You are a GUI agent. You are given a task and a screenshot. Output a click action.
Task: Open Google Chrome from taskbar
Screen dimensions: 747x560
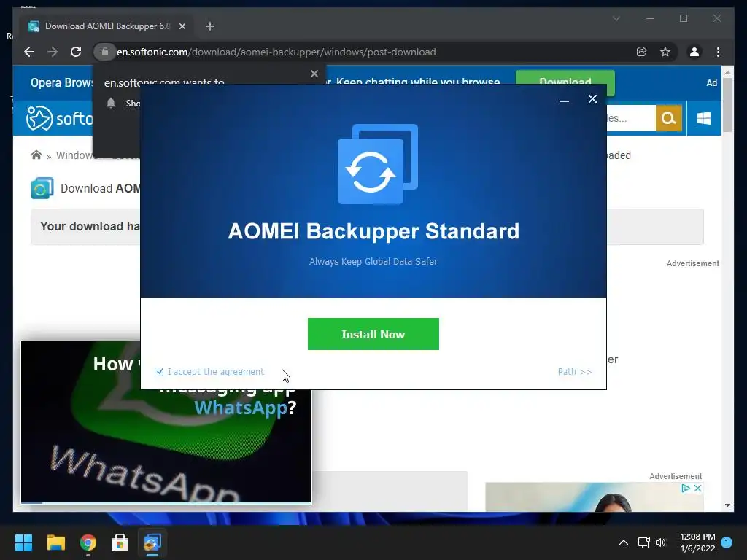click(88, 542)
